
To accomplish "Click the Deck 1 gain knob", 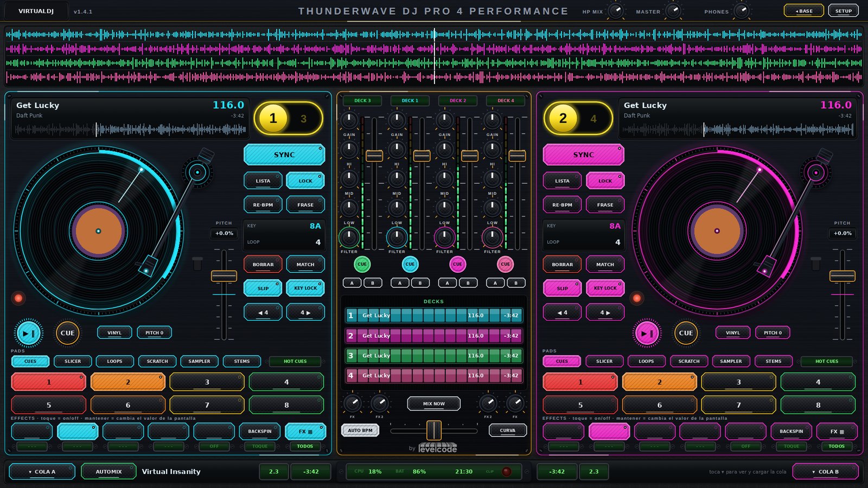I will 397,120.
